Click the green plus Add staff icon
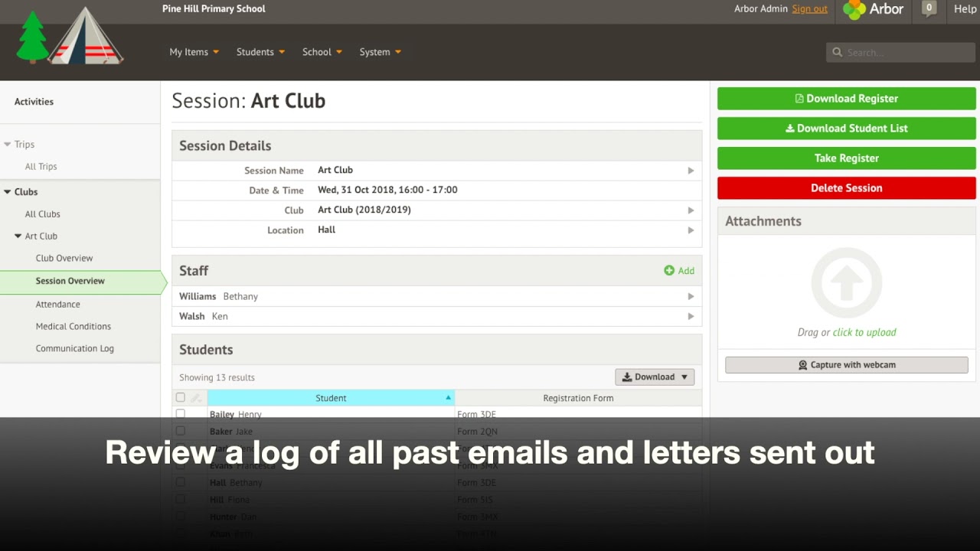The height and width of the screenshot is (551, 980). tap(669, 270)
